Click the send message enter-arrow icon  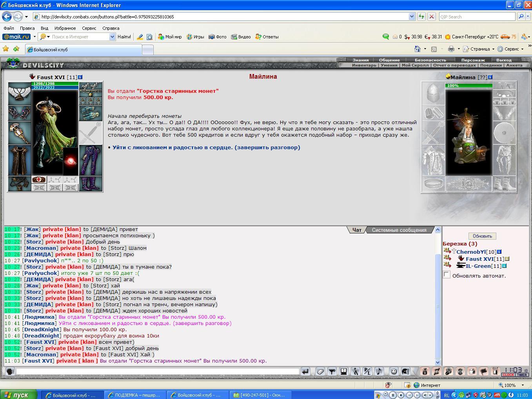[x=305, y=371]
